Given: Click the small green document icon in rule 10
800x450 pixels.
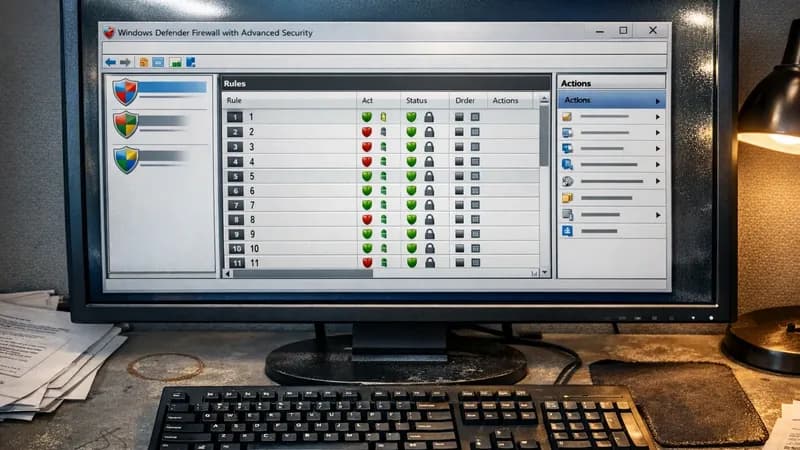Looking at the screenshot, I should point(384,248).
